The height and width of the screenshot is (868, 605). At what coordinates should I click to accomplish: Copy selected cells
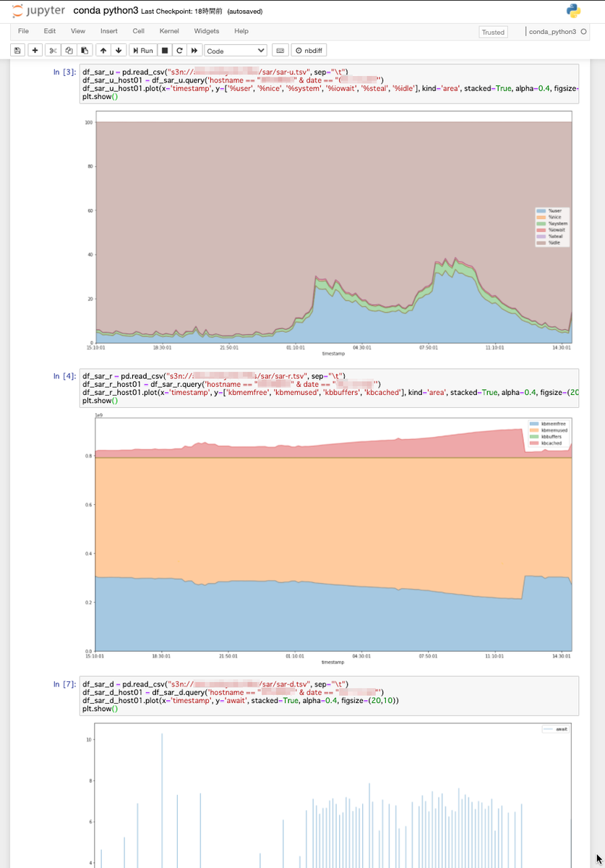[69, 51]
